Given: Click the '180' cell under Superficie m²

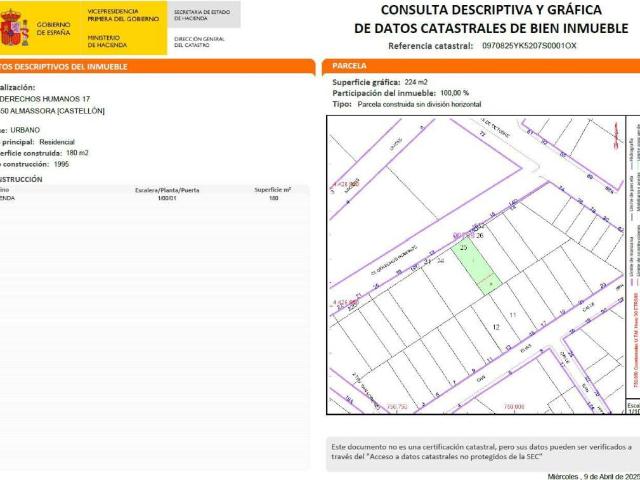Looking at the screenshot, I should pyautogui.click(x=273, y=198).
